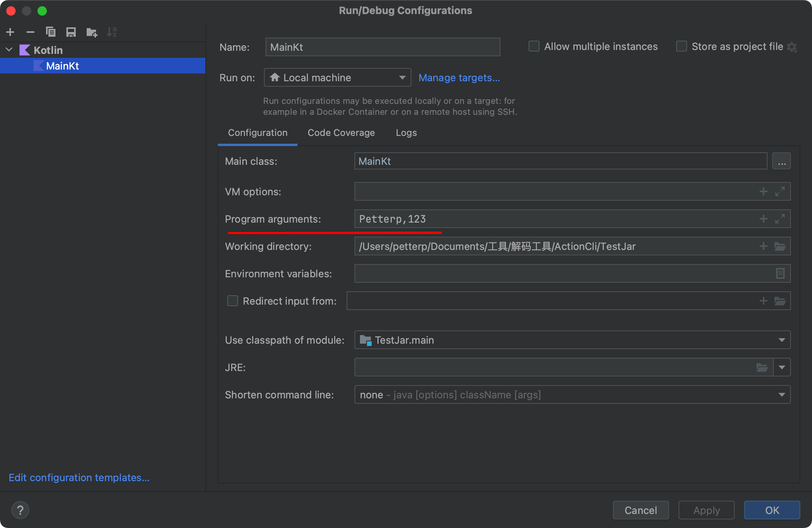Switch to the Logs tab
This screenshot has height=528, width=812.
tap(407, 133)
